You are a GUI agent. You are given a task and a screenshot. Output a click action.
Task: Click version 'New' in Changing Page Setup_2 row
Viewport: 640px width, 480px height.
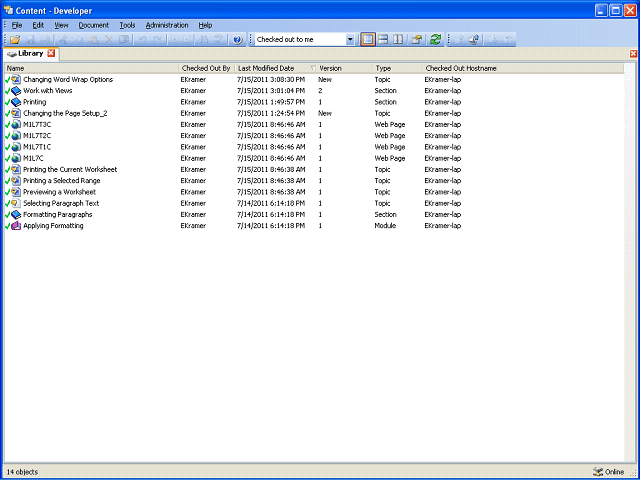[325, 113]
